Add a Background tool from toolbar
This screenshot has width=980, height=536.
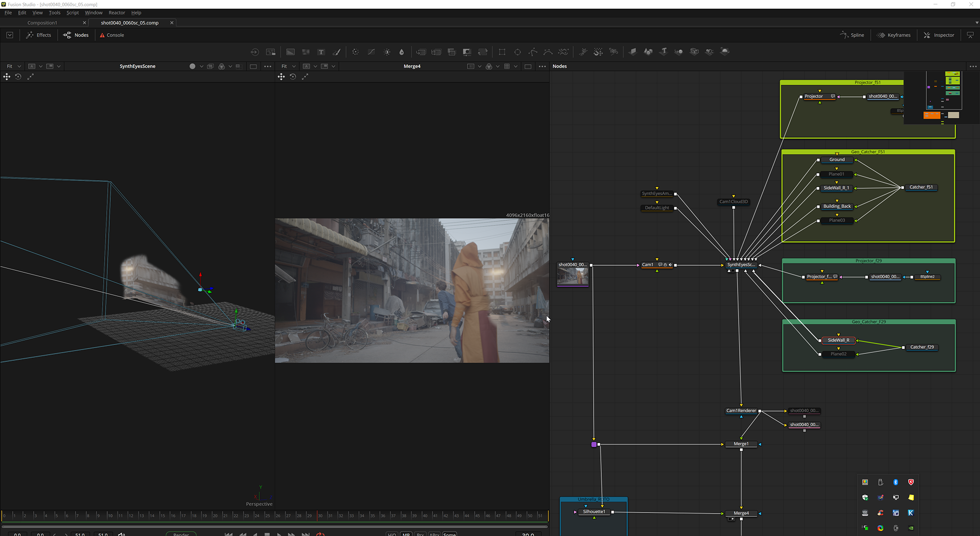[290, 52]
